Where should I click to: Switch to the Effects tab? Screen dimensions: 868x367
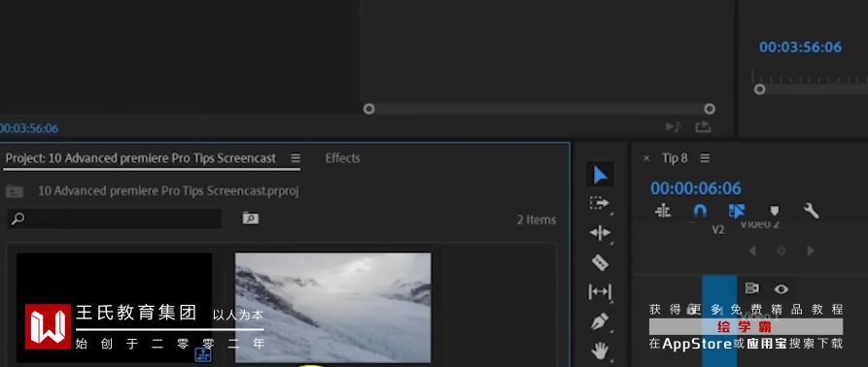click(343, 158)
